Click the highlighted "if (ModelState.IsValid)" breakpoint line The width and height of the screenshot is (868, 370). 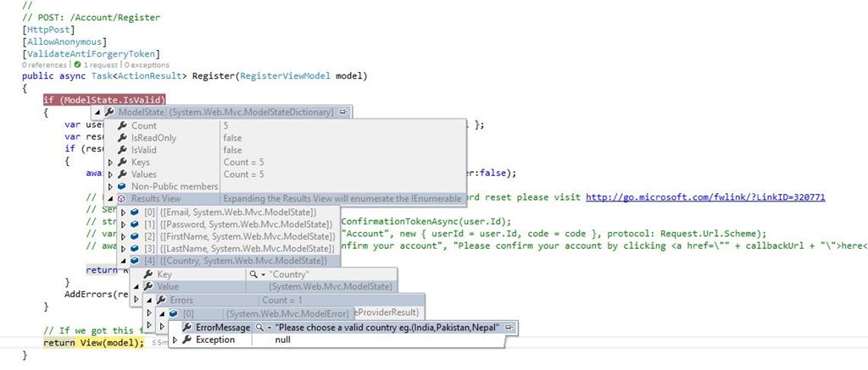[x=104, y=100]
